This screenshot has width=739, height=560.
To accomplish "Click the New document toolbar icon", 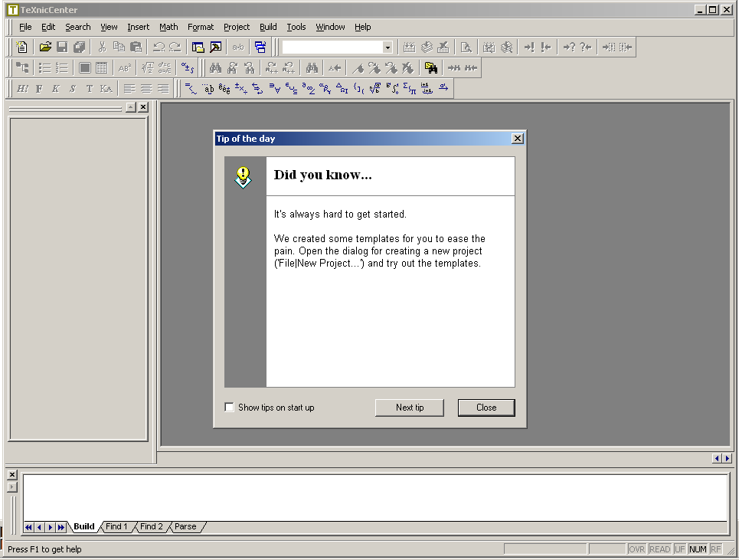I will [23, 47].
